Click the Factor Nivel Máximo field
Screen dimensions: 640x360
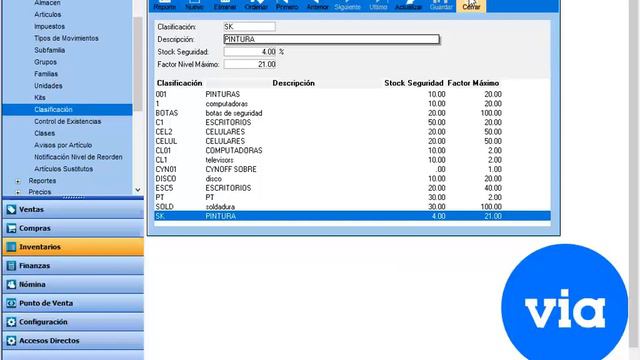click(250, 64)
